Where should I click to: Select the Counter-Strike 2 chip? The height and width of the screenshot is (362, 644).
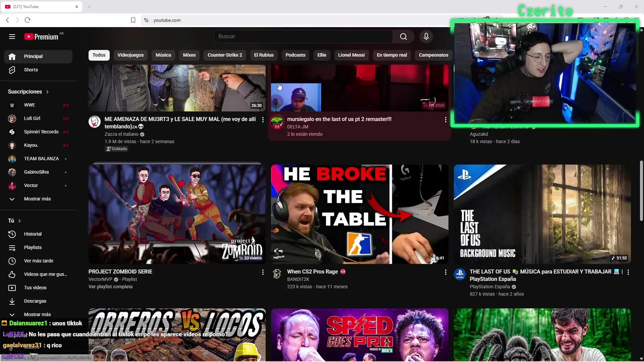point(225,55)
